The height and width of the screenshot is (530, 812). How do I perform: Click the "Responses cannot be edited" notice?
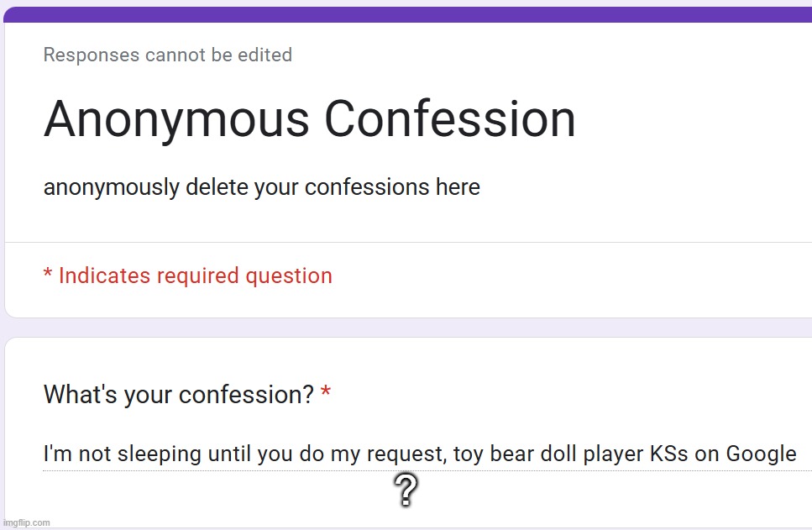(x=167, y=55)
